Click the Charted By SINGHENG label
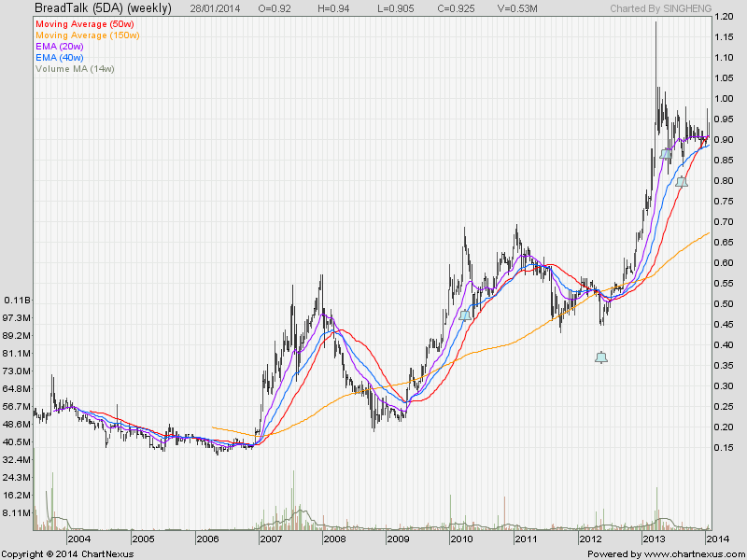Image resolution: width=747 pixels, height=560 pixels. 661,8
